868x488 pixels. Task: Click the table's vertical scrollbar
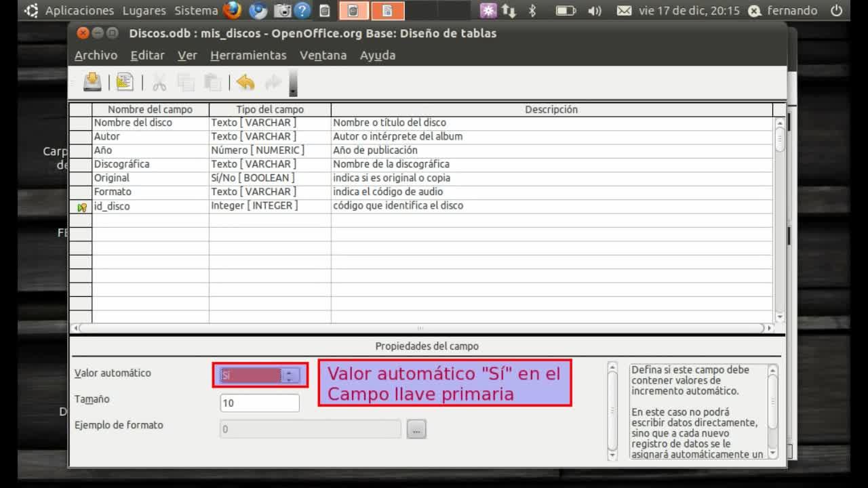[x=779, y=220]
